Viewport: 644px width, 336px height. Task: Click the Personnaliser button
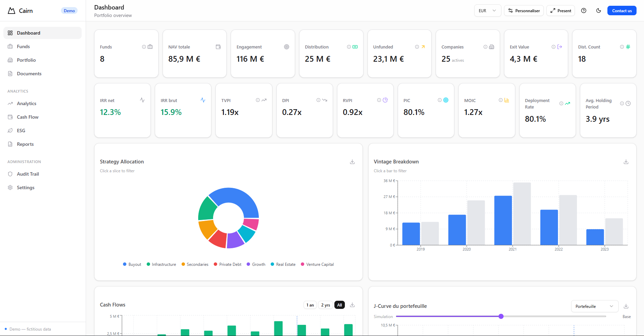[524, 11]
